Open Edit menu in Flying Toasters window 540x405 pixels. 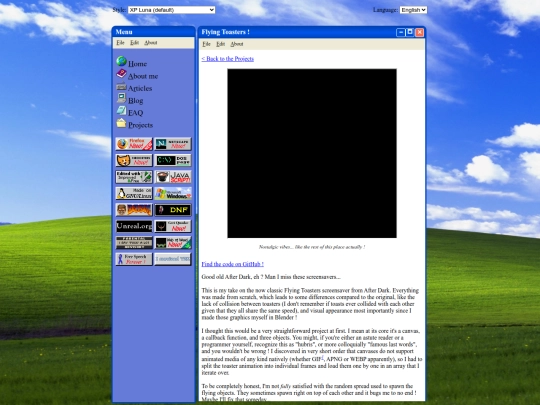click(220, 44)
